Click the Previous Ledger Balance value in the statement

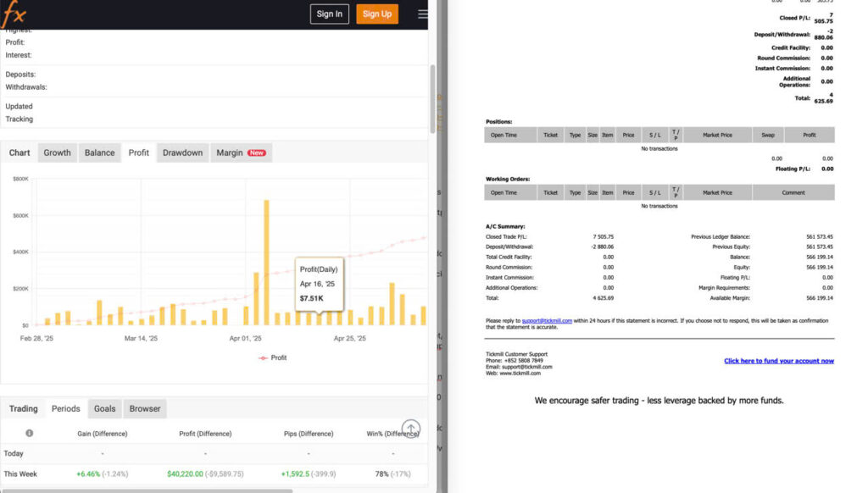coord(820,237)
